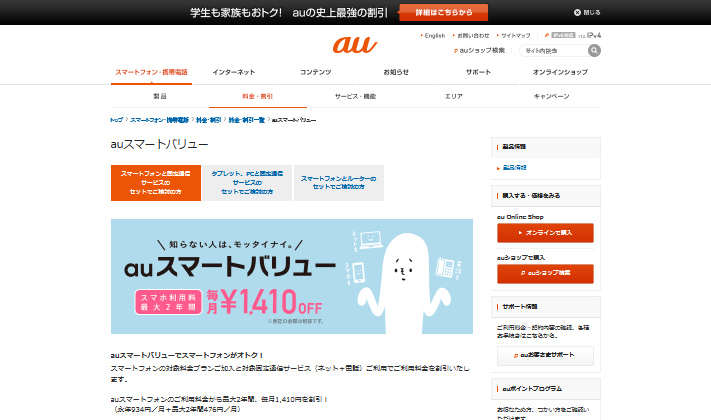The height and width of the screenshot is (420, 711).
Task: Open the 料金・割引 submenu tab
Action: click(258, 96)
